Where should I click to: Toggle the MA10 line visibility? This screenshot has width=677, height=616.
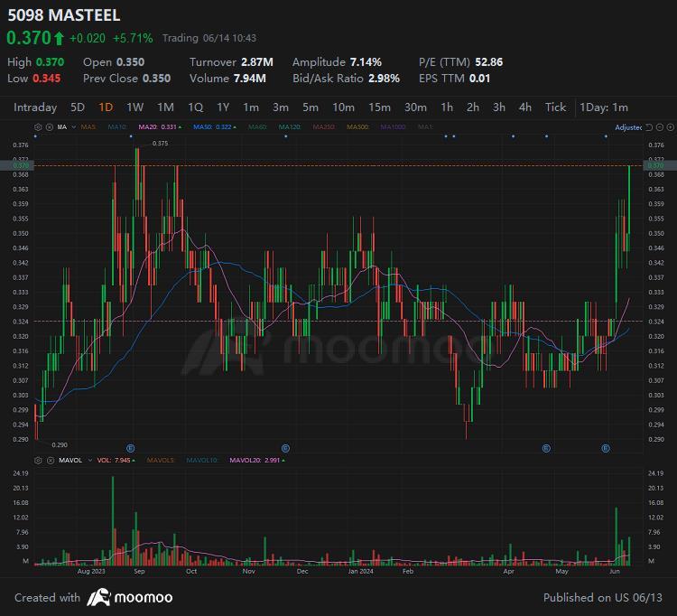(117, 127)
